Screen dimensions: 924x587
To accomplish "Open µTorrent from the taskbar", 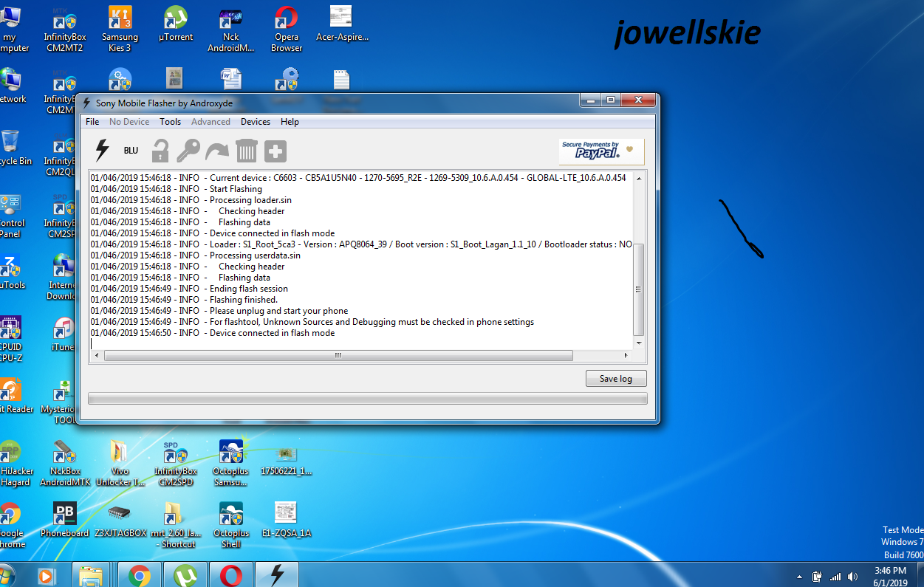I will tap(185, 574).
